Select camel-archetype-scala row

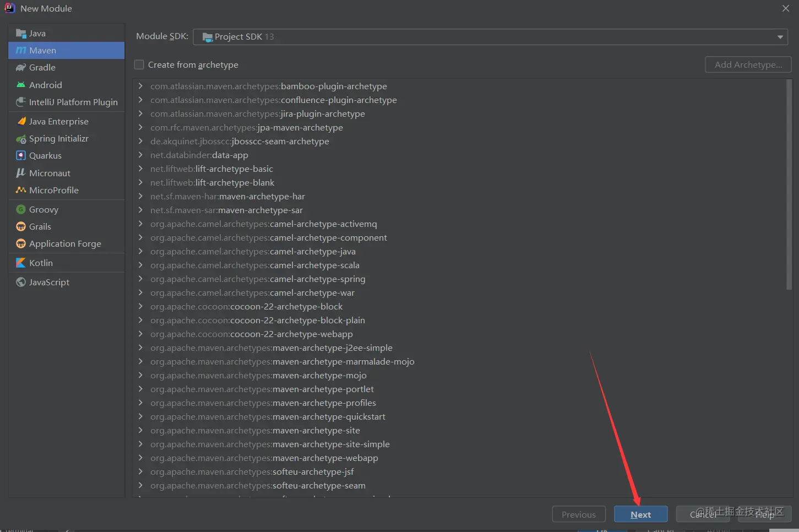pyautogui.click(x=460, y=265)
